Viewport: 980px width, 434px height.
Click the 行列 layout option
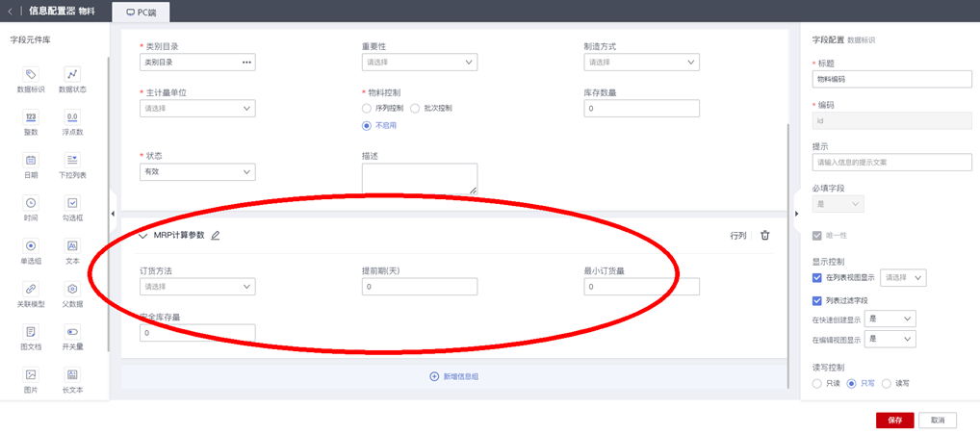point(737,235)
